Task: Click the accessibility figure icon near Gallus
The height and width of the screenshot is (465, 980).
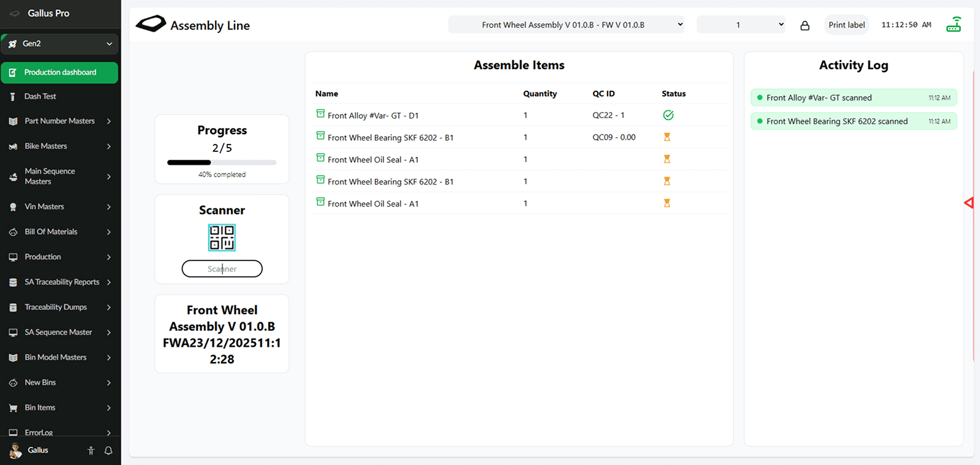Action: [x=91, y=450]
